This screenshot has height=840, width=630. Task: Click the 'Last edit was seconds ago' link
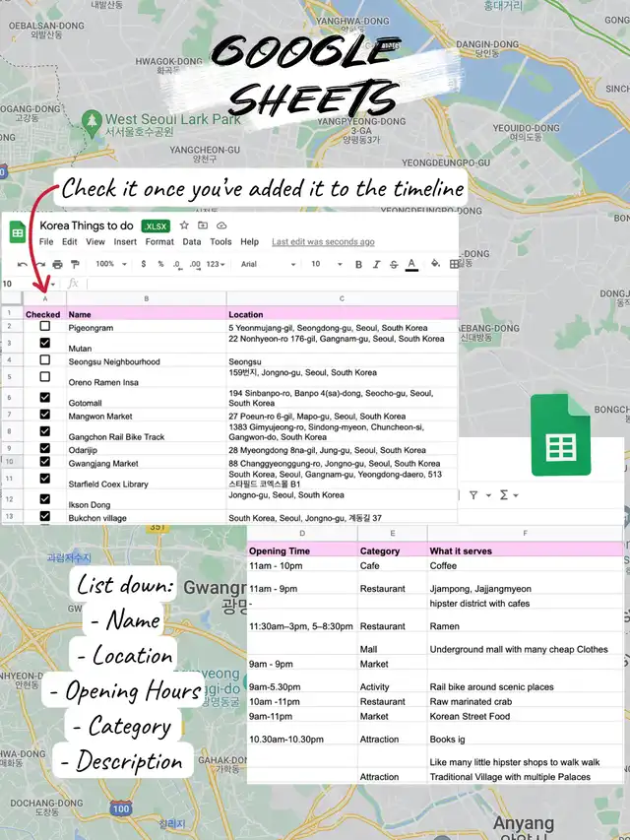[x=323, y=241]
